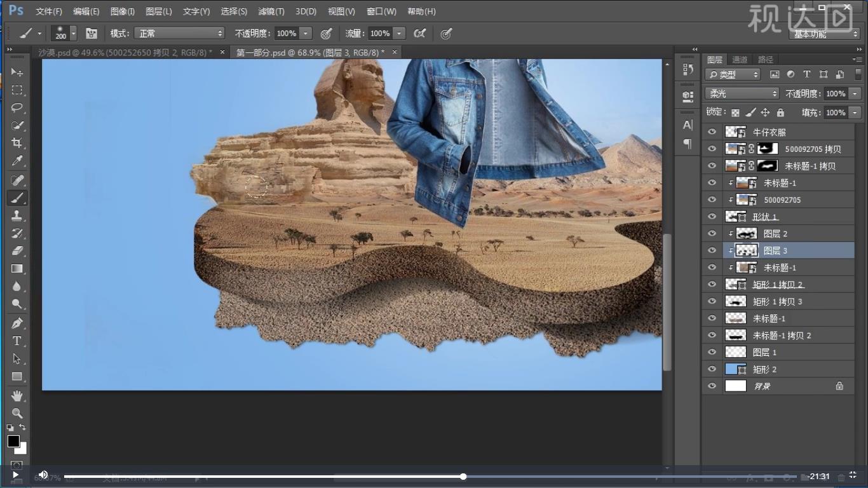Screen dimensions: 868x488
Task: Click the foreground color swatch
Action: (13, 441)
